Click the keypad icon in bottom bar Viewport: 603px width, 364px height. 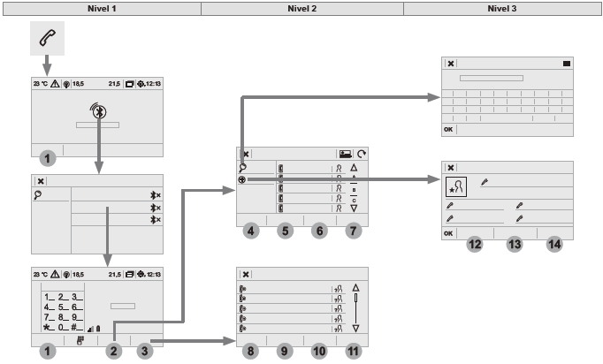(80, 340)
